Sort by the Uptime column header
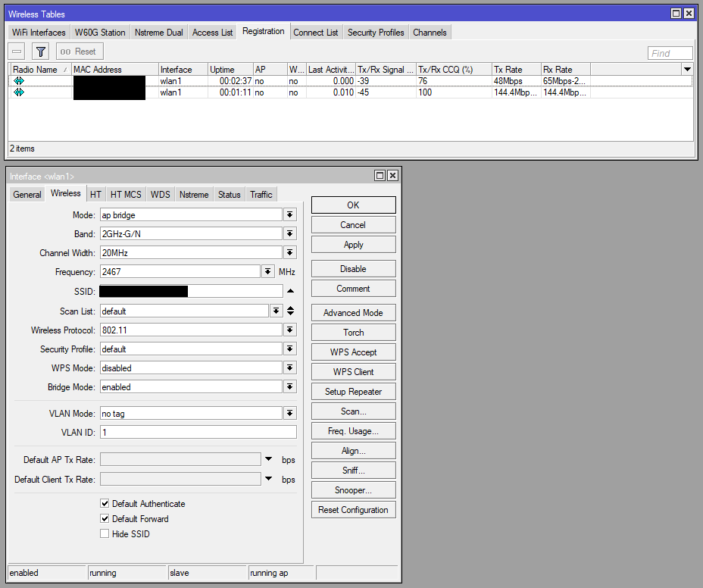703x588 pixels. click(230, 70)
